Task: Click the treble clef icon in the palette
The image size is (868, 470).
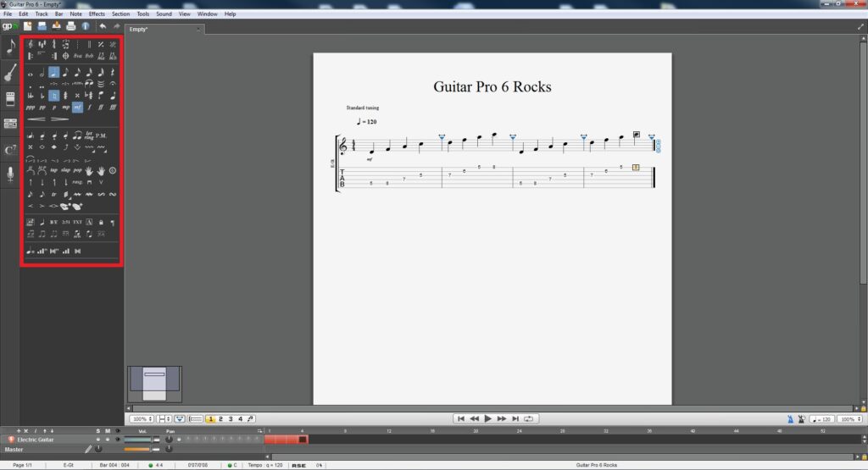Action: pos(31,44)
